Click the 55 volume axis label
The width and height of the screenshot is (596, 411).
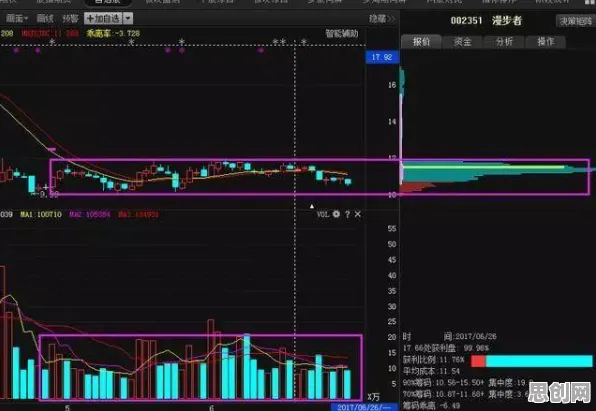[392, 229]
